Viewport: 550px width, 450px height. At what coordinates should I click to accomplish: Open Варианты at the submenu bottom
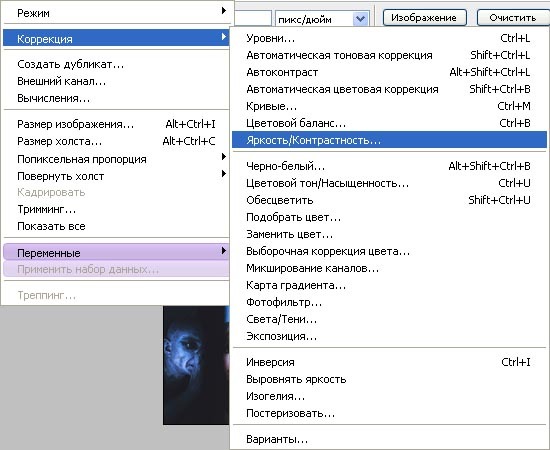(x=389, y=439)
